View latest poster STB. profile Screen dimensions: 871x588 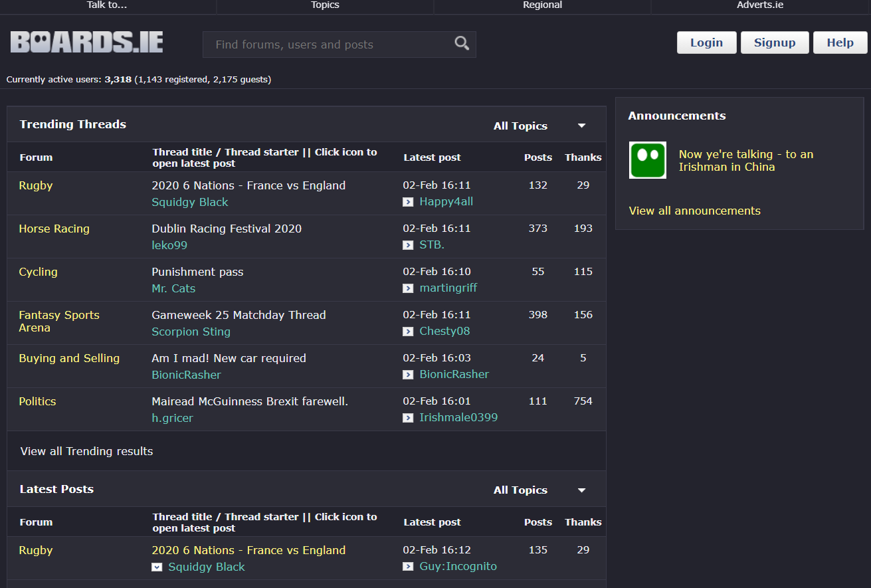click(432, 245)
